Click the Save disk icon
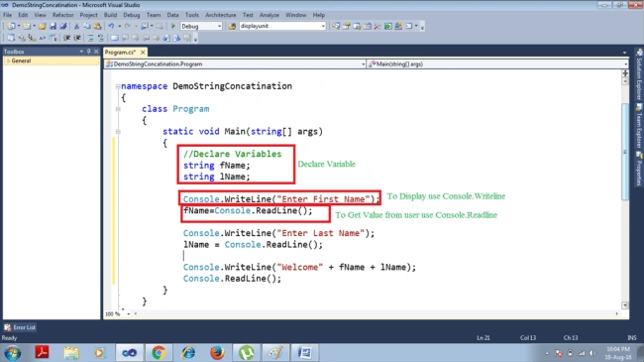This screenshot has height=362, width=644. click(53, 26)
